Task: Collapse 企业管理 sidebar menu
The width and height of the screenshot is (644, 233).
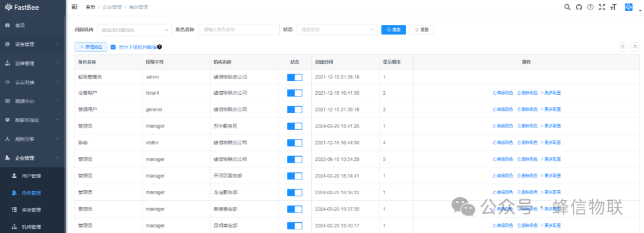Action: pos(33,158)
